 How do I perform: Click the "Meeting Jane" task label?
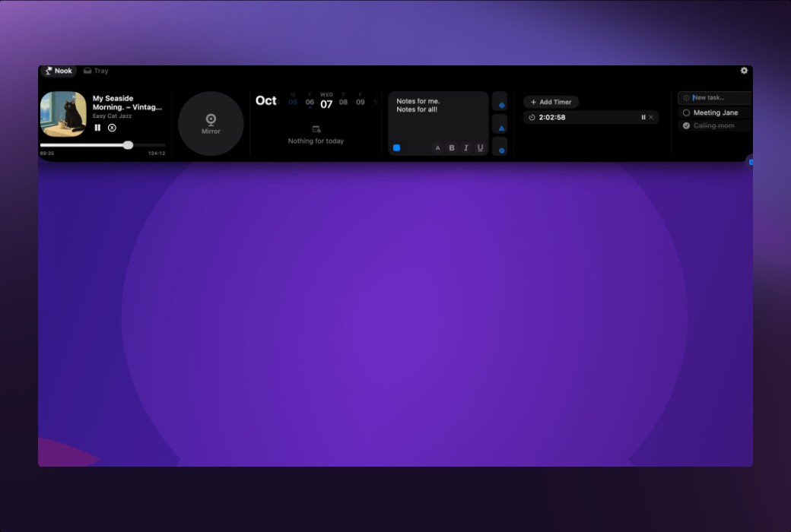coord(716,113)
